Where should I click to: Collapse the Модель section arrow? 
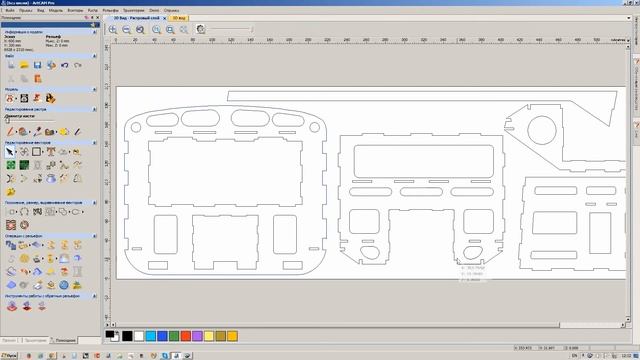(95, 89)
